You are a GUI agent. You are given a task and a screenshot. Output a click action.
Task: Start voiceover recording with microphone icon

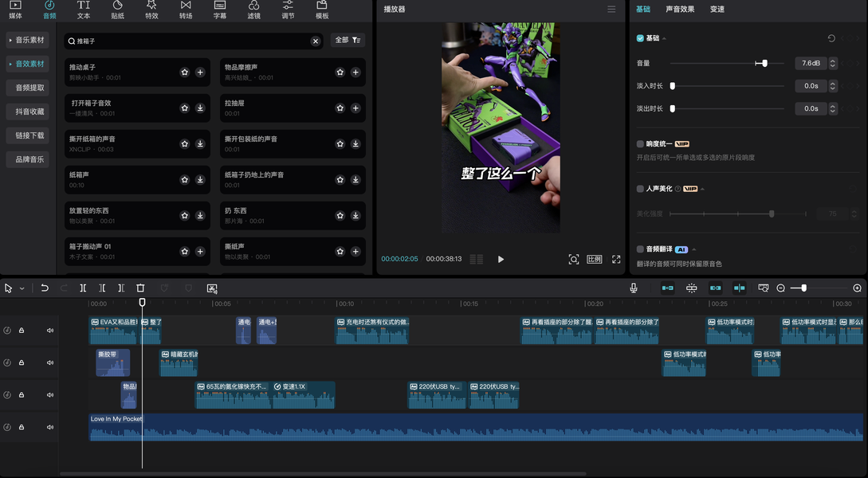[x=634, y=288]
